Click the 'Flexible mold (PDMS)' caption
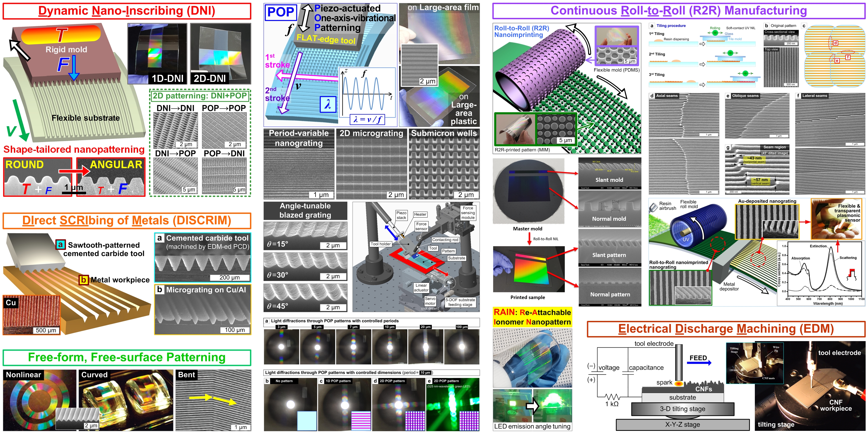This screenshot has height=434, width=868. click(617, 70)
